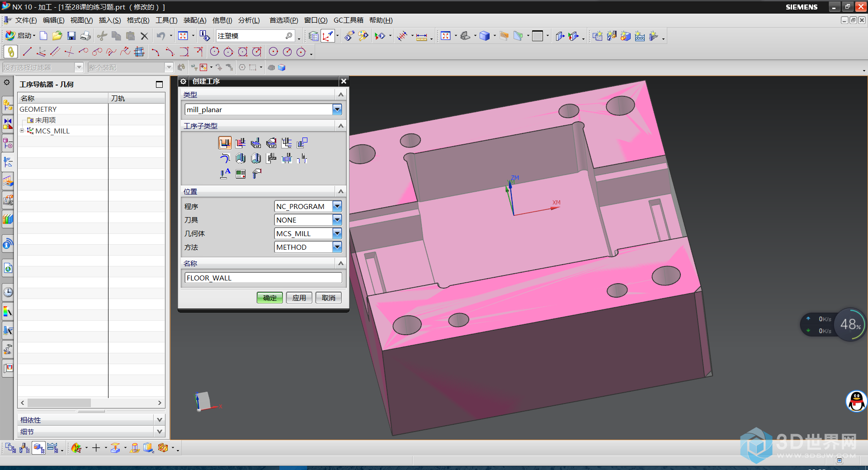Open the mill_planar type dropdown
This screenshot has height=470, width=868.
pos(337,109)
